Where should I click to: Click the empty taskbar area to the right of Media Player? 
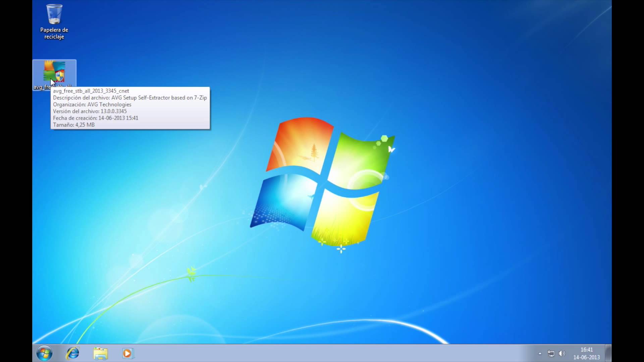click(x=302, y=353)
